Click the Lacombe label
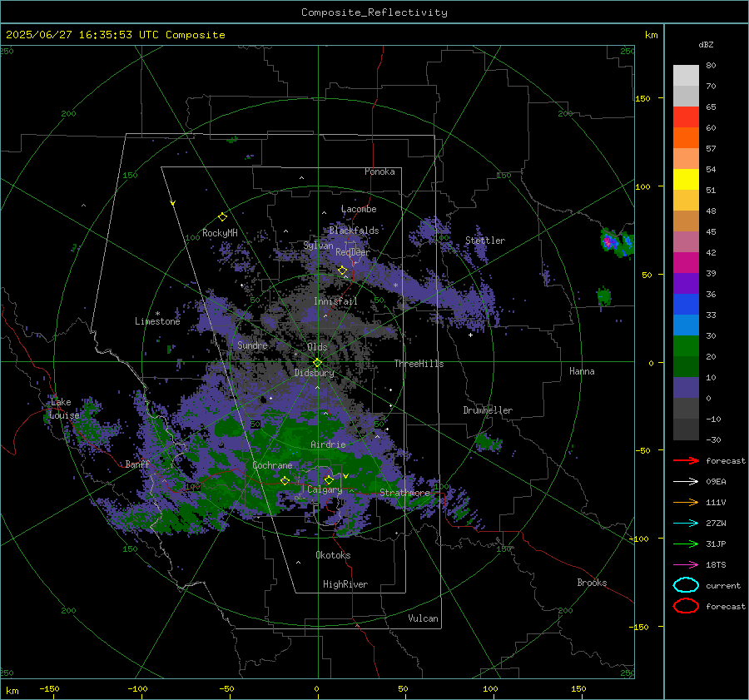Image resolution: width=749 pixels, height=700 pixels. 359,209
